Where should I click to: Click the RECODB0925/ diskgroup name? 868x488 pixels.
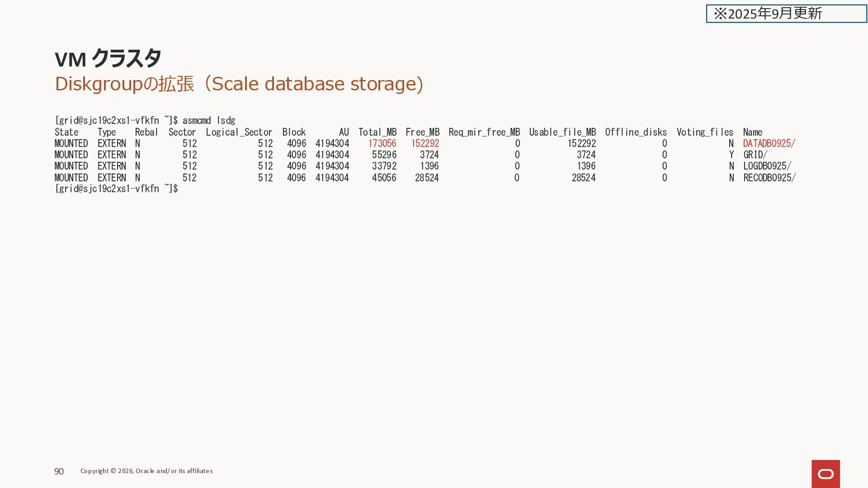pyautogui.click(x=769, y=178)
